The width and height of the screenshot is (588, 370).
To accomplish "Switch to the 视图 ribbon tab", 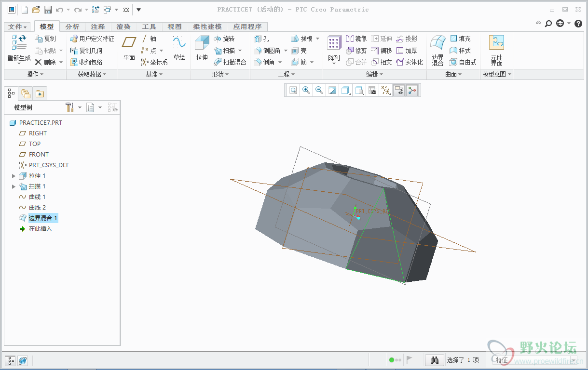I will point(175,27).
